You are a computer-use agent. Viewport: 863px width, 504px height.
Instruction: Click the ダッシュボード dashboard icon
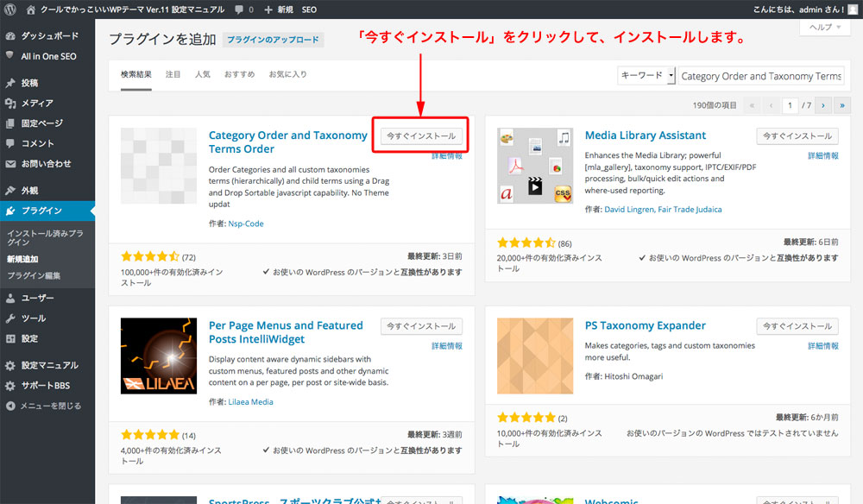click(9, 35)
